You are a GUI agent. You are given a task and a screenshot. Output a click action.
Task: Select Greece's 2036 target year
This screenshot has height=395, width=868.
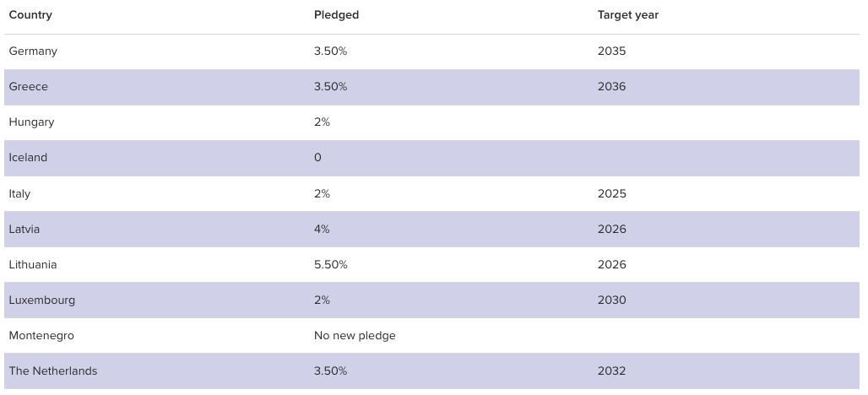(x=611, y=87)
